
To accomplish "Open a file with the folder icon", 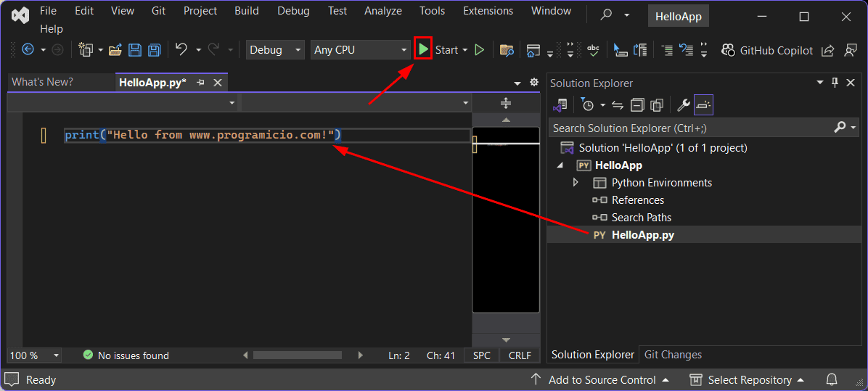I will 115,50.
